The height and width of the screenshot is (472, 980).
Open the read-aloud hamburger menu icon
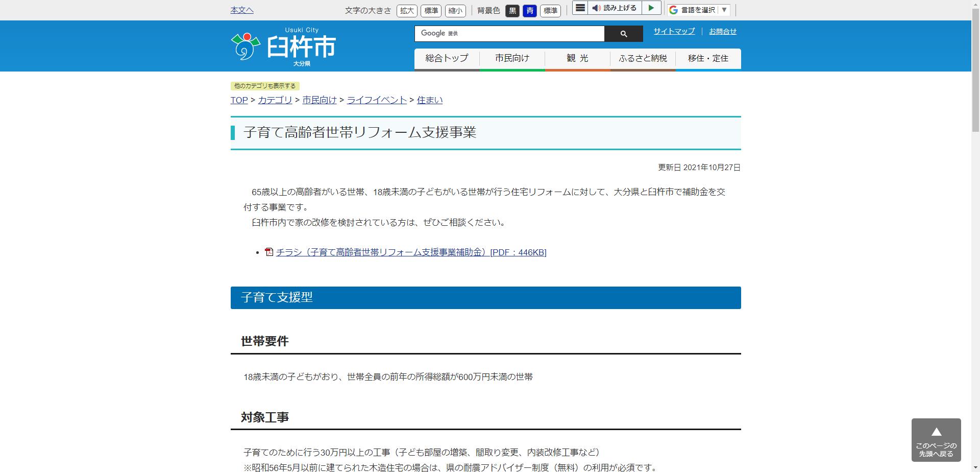(580, 8)
